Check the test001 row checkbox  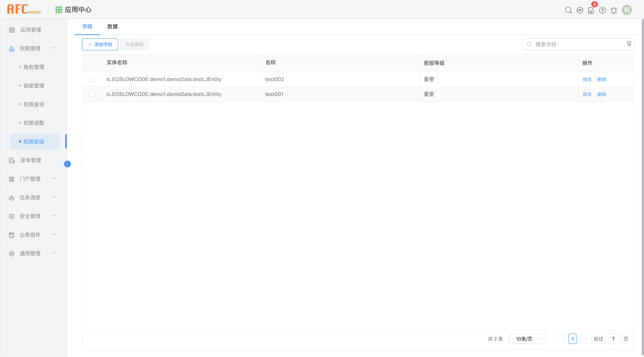[92, 94]
